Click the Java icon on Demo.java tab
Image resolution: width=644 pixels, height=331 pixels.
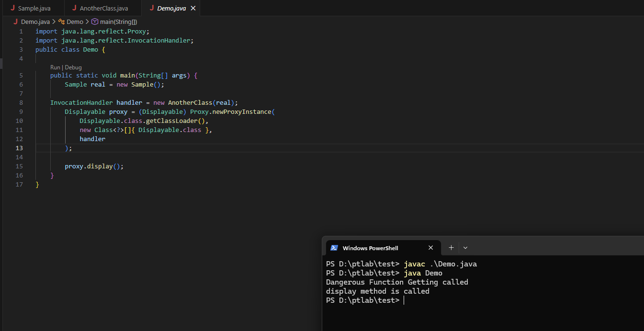coord(152,9)
